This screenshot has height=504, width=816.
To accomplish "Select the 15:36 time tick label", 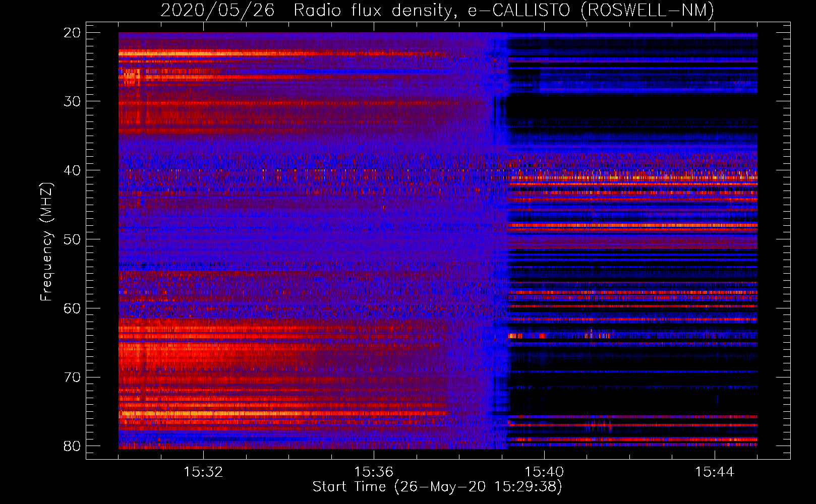I will [x=374, y=472].
